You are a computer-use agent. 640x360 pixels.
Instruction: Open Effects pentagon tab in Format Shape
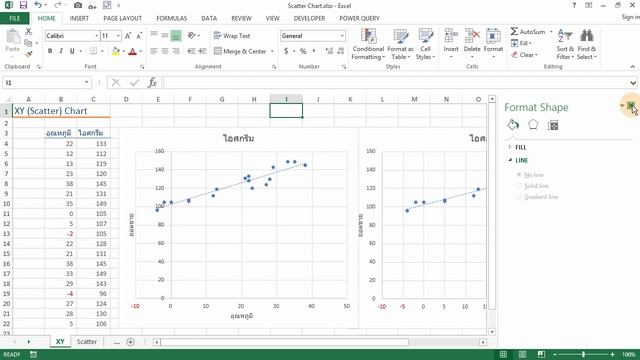coord(533,124)
